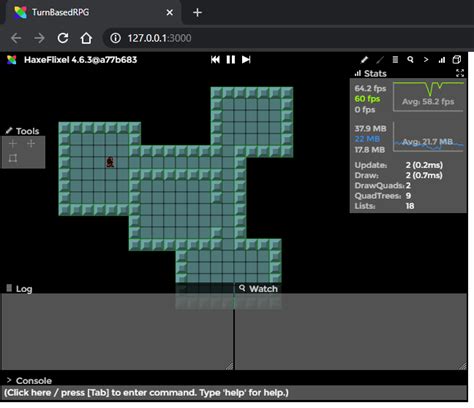Restart the game with the rewind button
Image resolution: width=474 pixels, height=408 pixels.
click(215, 60)
